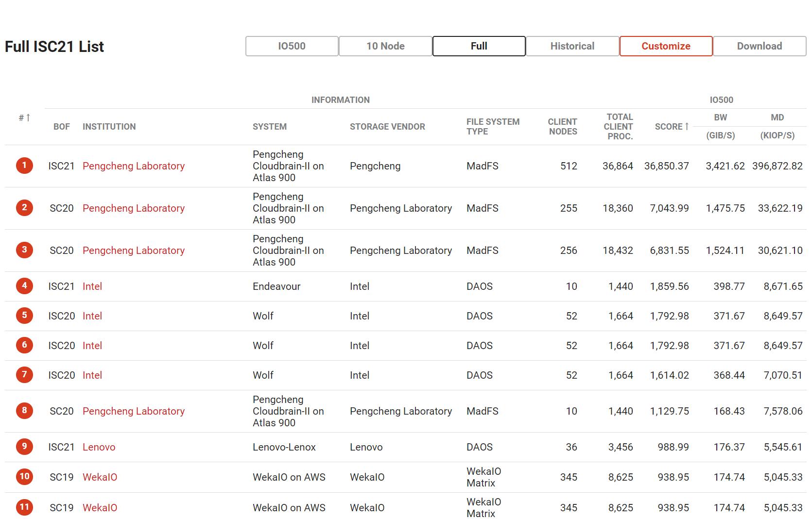
Task: Click the rank 7 badge icon
Action: [24, 375]
